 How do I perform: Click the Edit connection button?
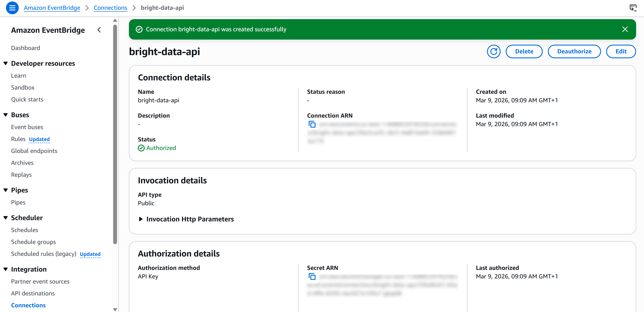point(621,51)
